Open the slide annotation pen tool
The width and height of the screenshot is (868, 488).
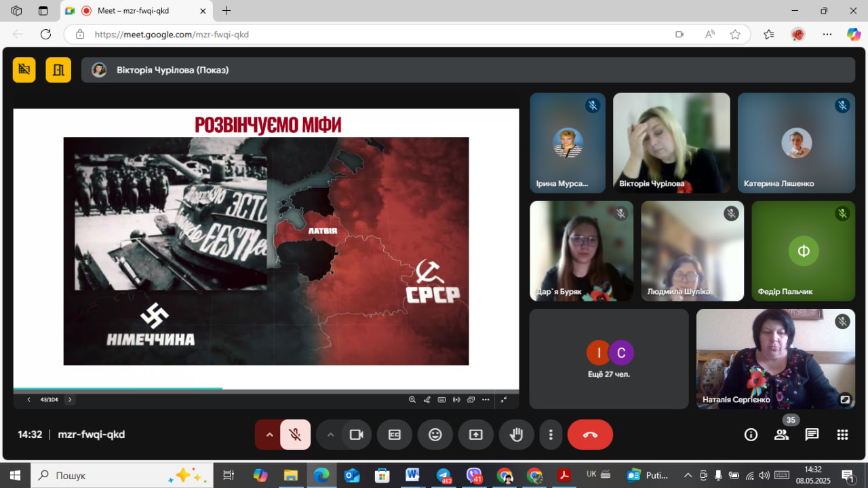427,400
